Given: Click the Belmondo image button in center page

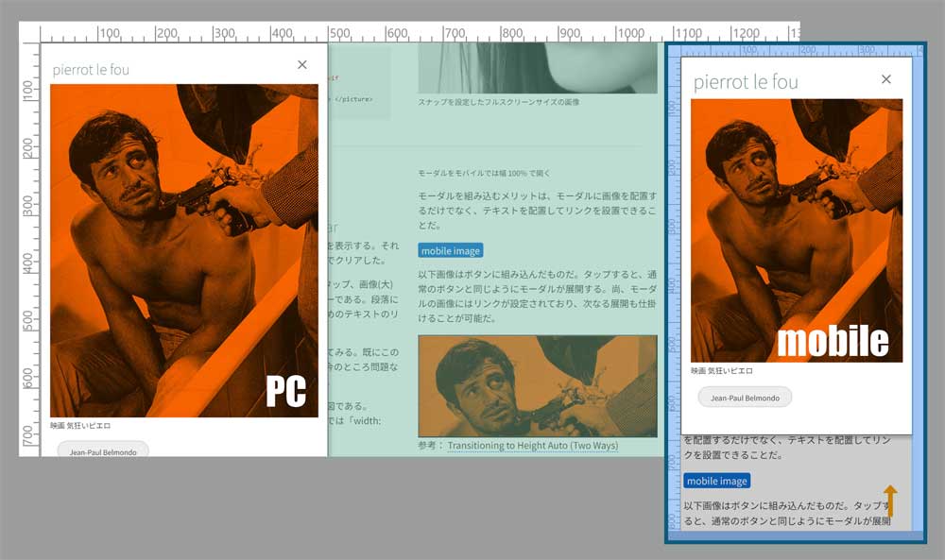Looking at the screenshot, I should pos(538,386).
